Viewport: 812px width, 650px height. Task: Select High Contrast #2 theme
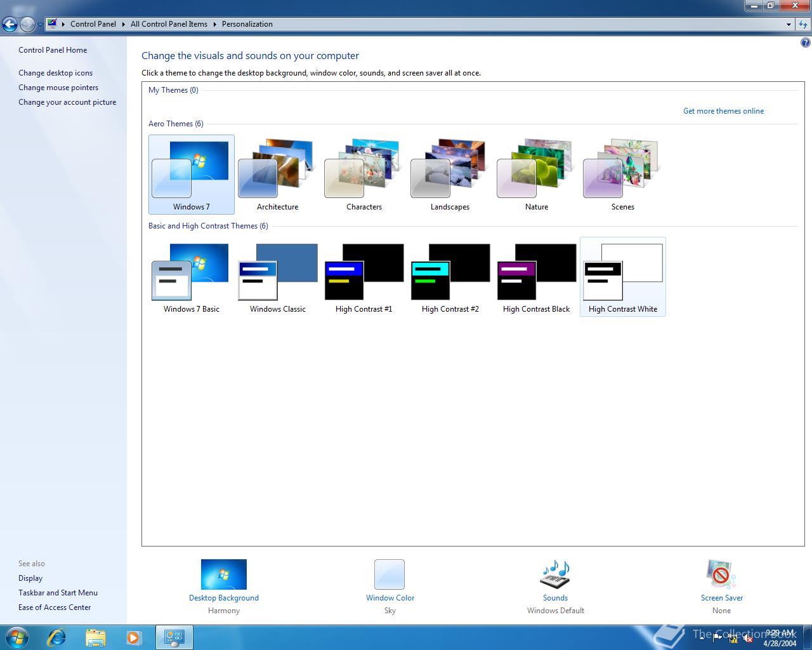[x=450, y=277]
